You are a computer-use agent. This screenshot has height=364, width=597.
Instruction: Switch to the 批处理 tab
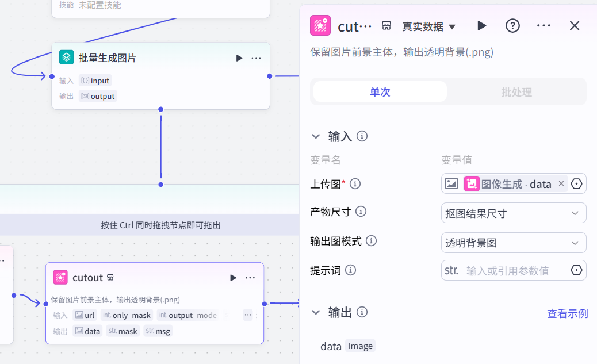[516, 92]
